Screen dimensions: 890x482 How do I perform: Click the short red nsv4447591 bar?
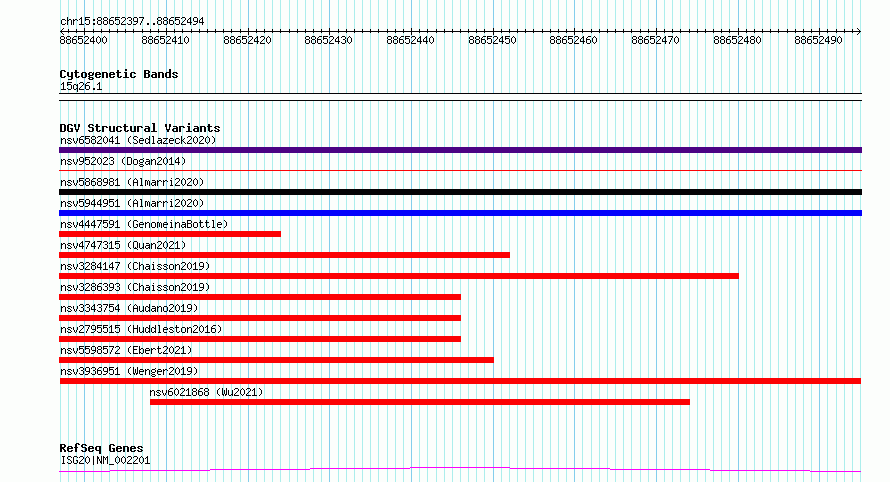pyautogui.click(x=170, y=234)
